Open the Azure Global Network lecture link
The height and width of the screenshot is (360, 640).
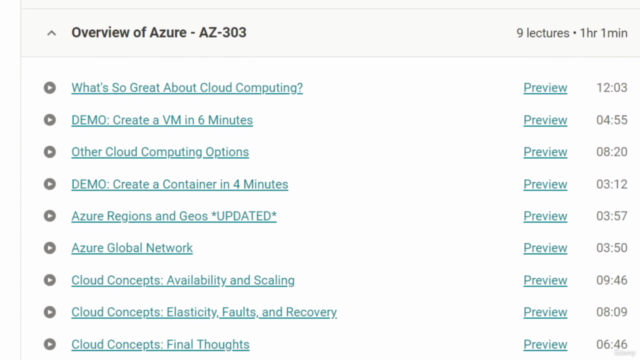point(132,248)
